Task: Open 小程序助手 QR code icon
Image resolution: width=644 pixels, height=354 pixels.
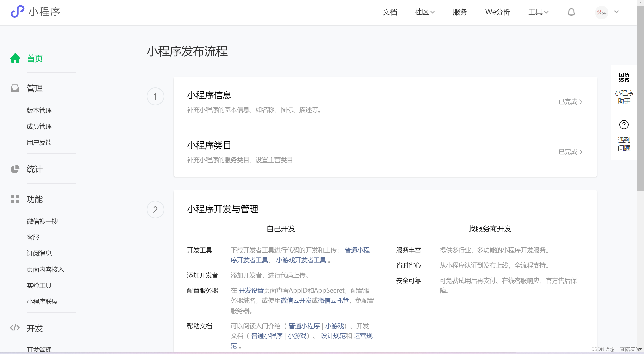Action: (x=624, y=78)
